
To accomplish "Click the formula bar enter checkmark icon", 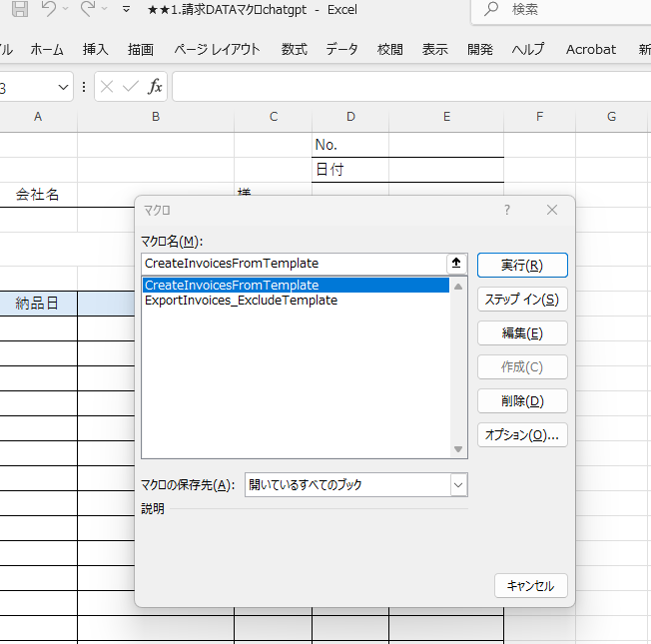I will (130, 87).
